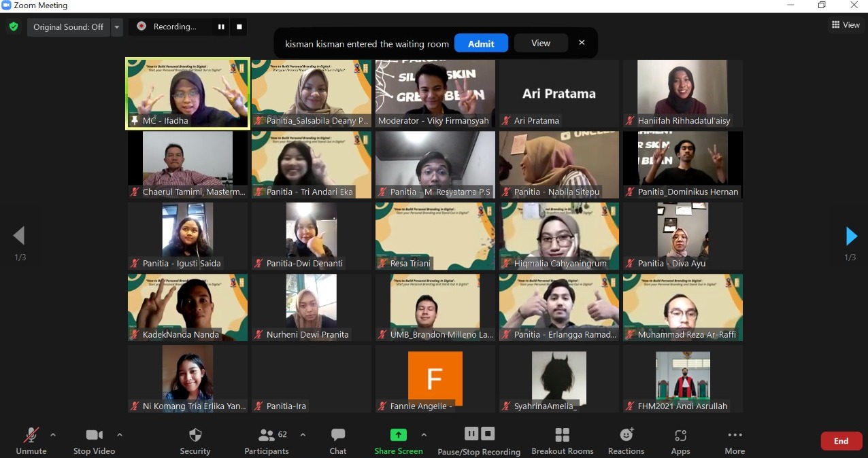Open the Reactions picker
This screenshot has height=458, width=868.
tap(626, 440)
